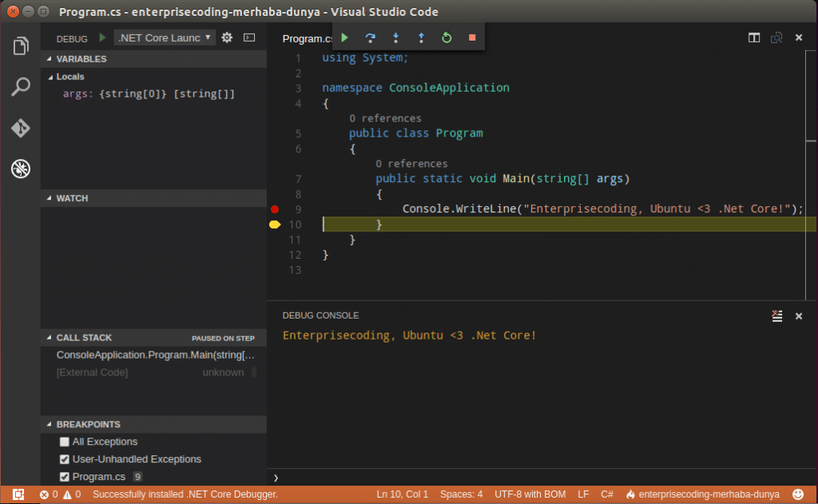Start debugging with the green play arrow
The image size is (818, 504).
(x=102, y=38)
